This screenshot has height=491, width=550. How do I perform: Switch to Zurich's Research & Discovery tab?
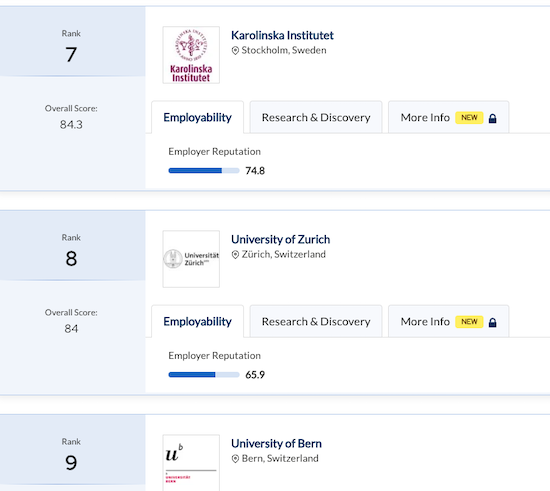click(x=316, y=321)
